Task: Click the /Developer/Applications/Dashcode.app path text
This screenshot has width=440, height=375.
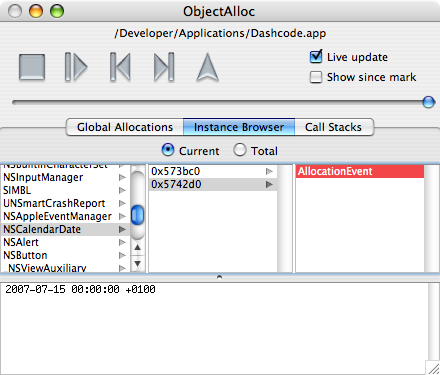Action: (x=220, y=33)
